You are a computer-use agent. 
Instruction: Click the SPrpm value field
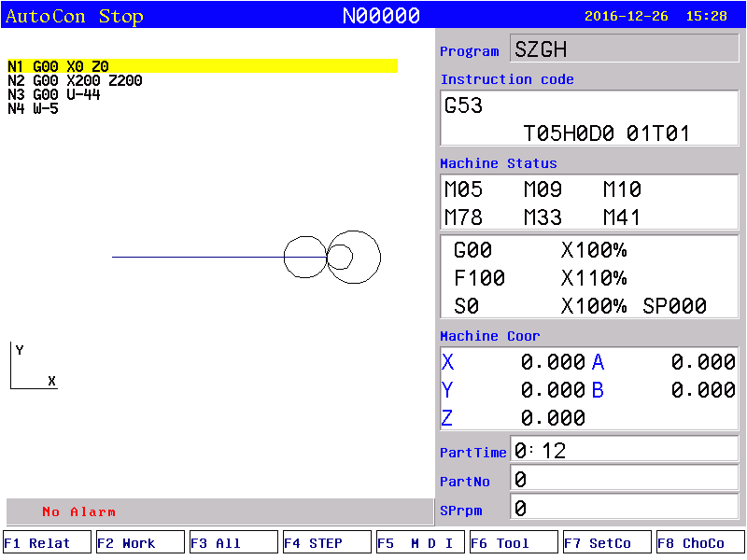624,509
